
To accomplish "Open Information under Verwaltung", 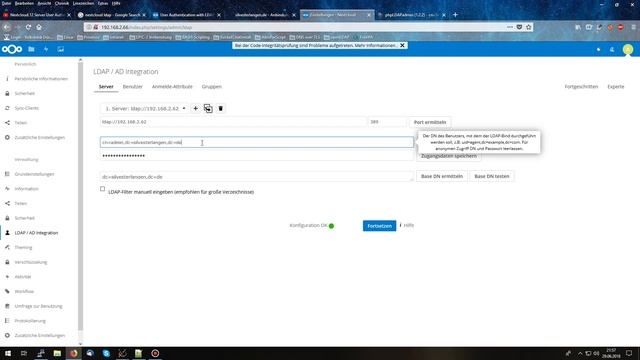I will (x=27, y=189).
